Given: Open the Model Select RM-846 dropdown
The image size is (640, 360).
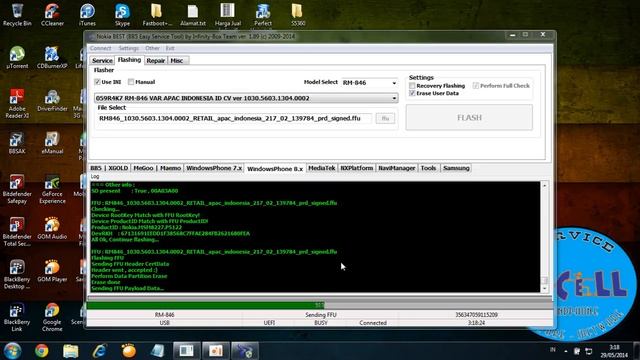Looking at the screenshot, I should (x=369, y=83).
